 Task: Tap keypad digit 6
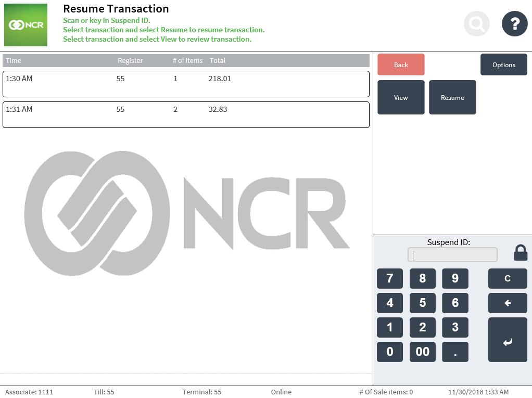tap(455, 303)
